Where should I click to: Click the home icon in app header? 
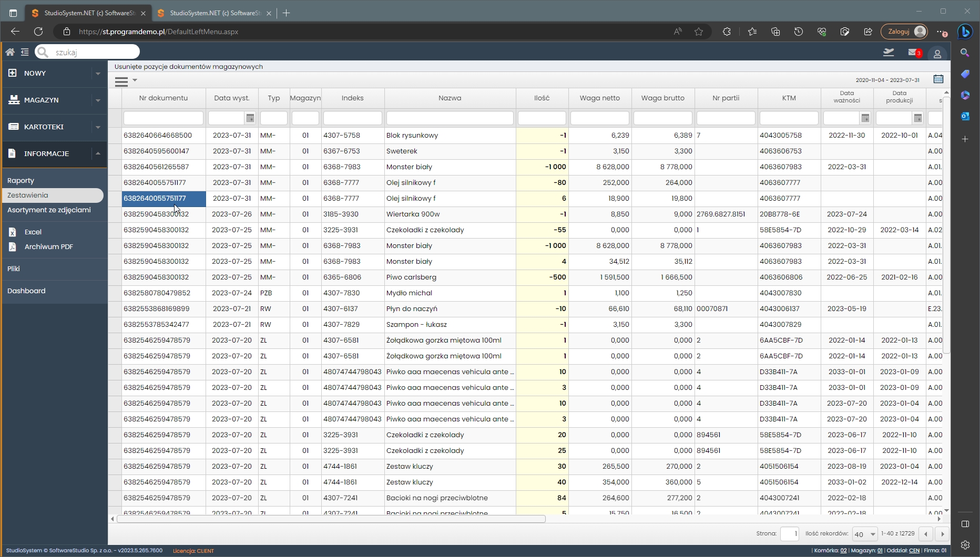pyautogui.click(x=10, y=52)
